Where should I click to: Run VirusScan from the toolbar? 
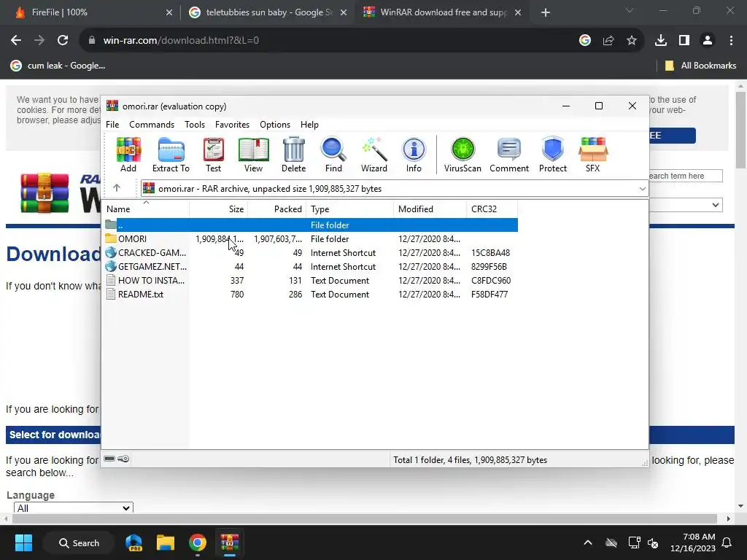click(462, 155)
